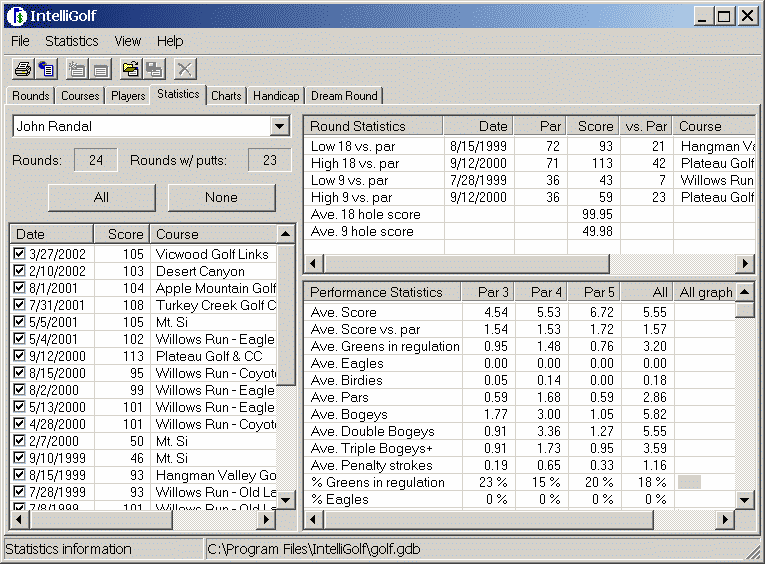Click the All button to select rounds

point(101,198)
